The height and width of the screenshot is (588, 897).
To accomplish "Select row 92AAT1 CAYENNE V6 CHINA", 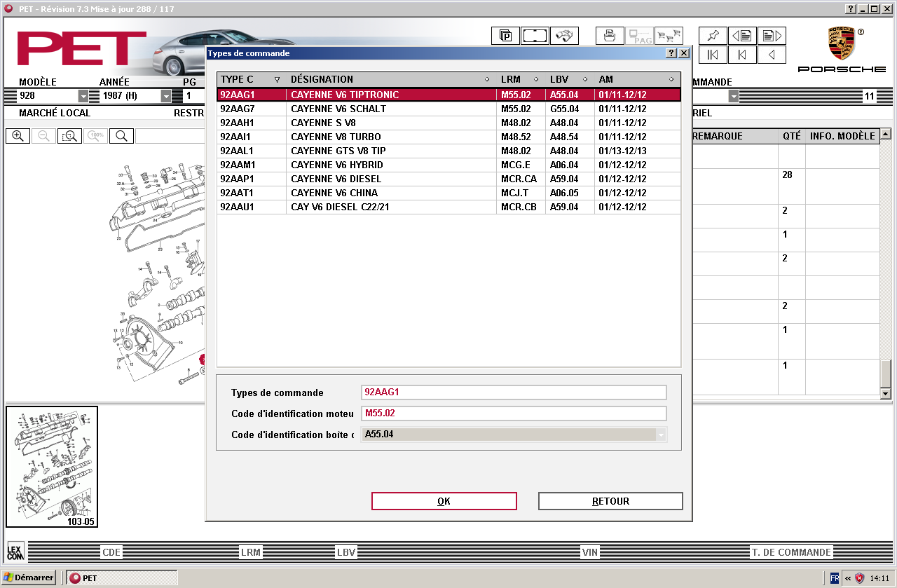I will 448,193.
